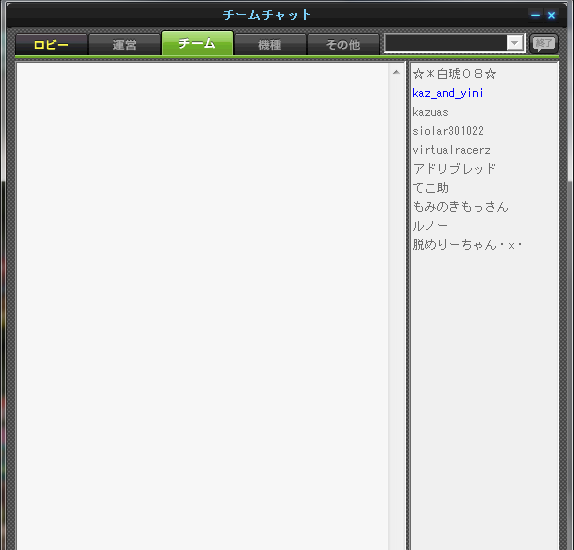Image resolution: width=574 pixels, height=550 pixels.
Task: Choose member siolar301022
Action: [448, 131]
